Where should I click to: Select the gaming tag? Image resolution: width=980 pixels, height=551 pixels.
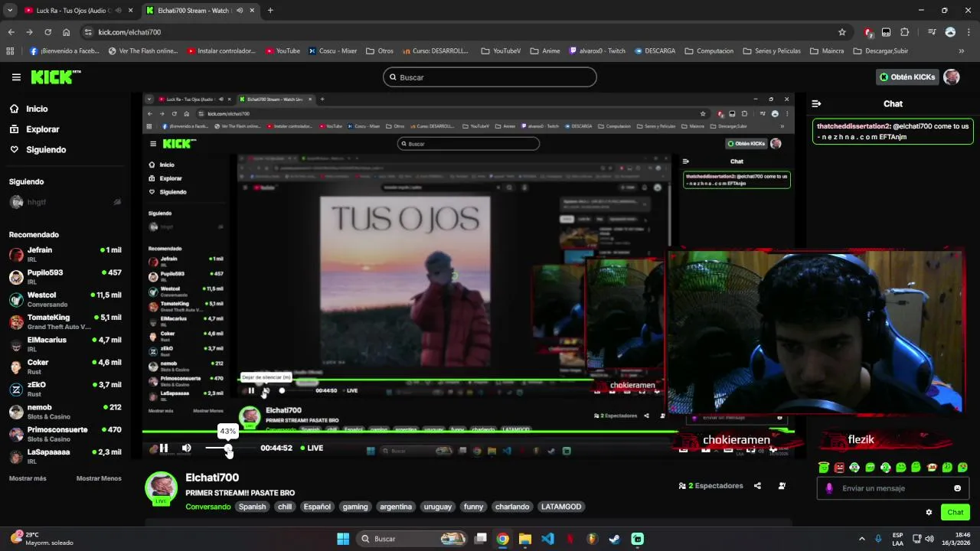click(x=355, y=507)
